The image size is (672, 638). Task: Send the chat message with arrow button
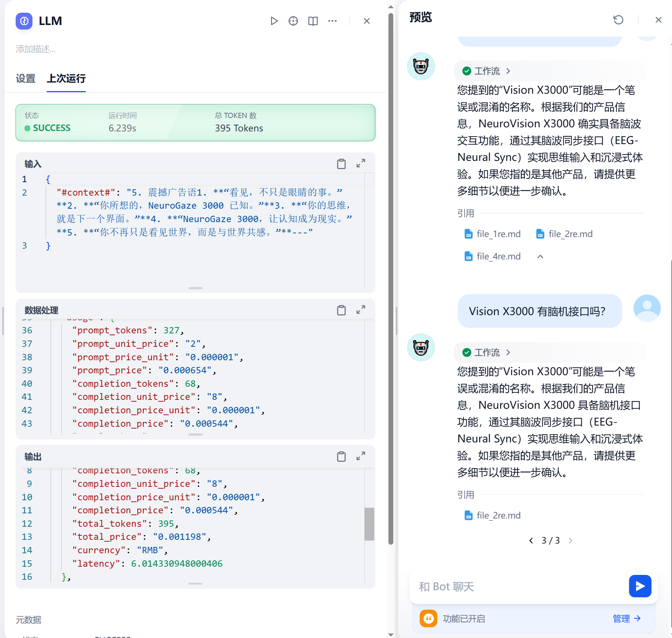pos(640,586)
